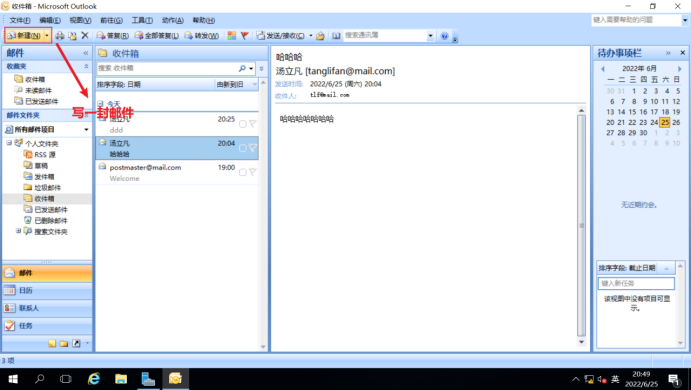The height and width of the screenshot is (390, 691).
Task: Click the 键入新任务 new task field
Action: [x=636, y=283]
